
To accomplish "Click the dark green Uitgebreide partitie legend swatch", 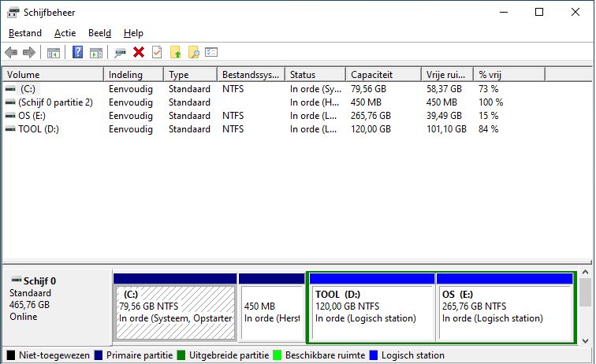I will click(x=181, y=355).
